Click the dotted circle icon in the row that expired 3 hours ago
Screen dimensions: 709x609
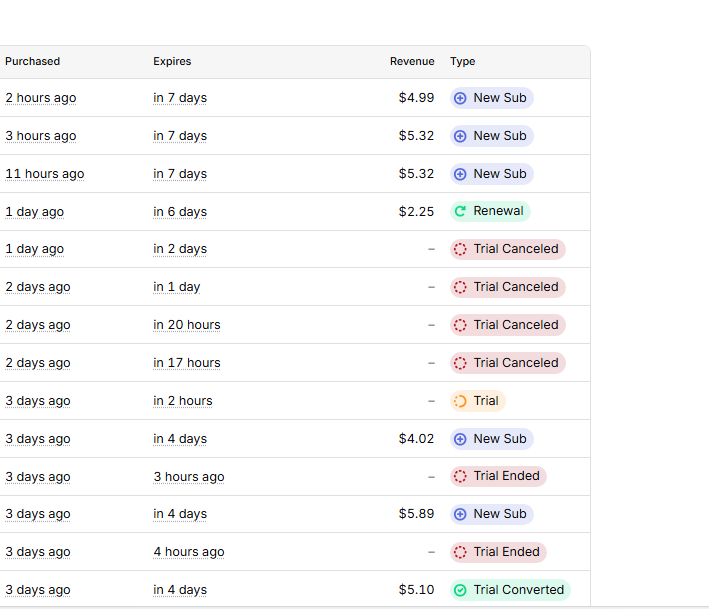(460, 476)
